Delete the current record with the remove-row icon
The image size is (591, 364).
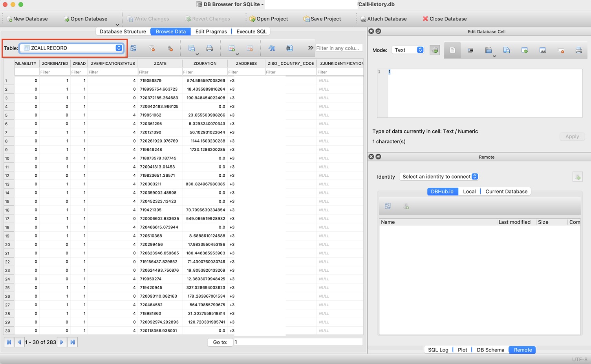pos(250,48)
